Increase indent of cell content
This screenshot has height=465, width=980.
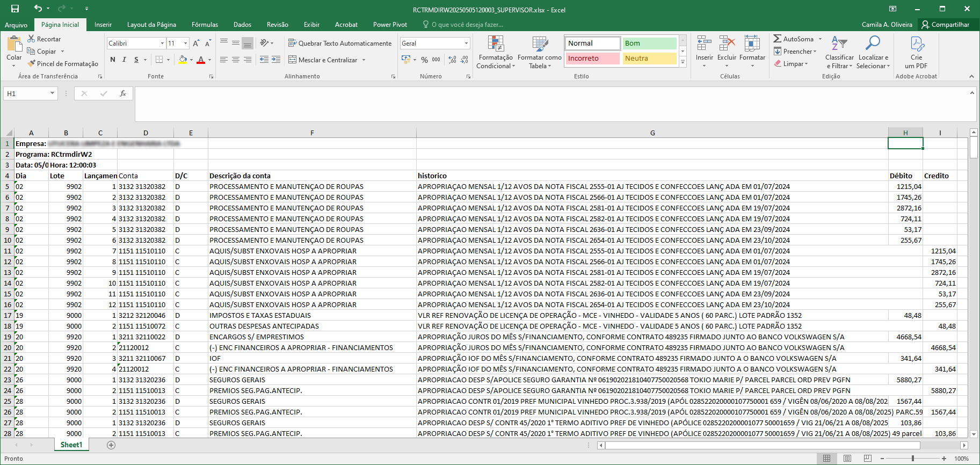click(x=276, y=60)
